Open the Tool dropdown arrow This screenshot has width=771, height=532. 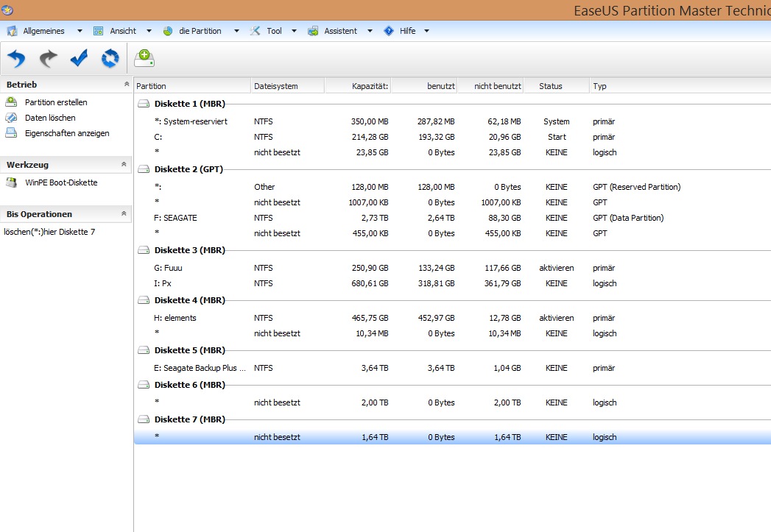294,31
